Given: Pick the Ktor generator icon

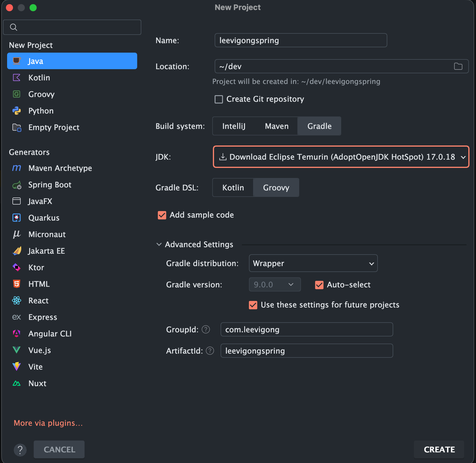Looking at the screenshot, I should (x=17, y=268).
